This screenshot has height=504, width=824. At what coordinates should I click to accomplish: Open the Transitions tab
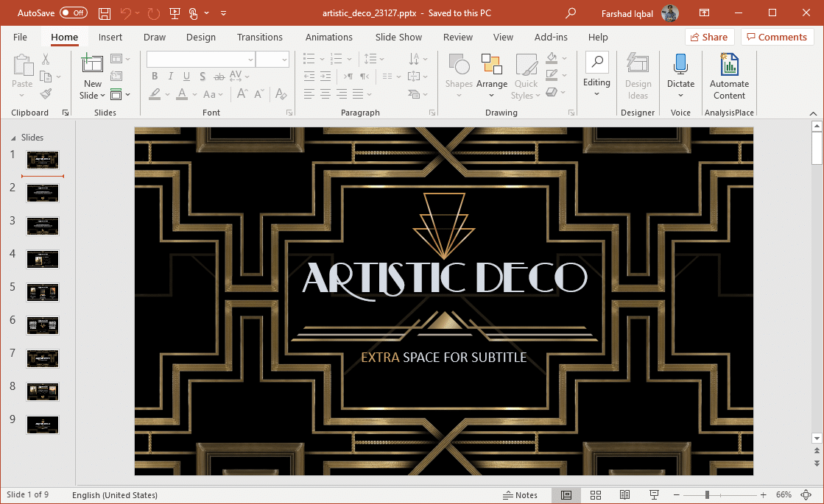(259, 37)
